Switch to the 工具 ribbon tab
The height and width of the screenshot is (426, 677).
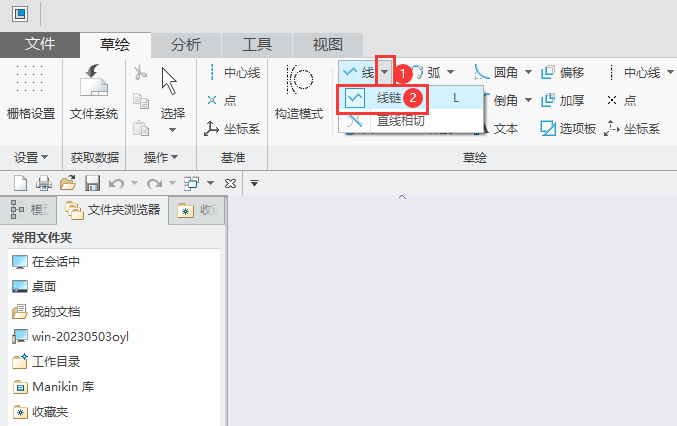[256, 44]
